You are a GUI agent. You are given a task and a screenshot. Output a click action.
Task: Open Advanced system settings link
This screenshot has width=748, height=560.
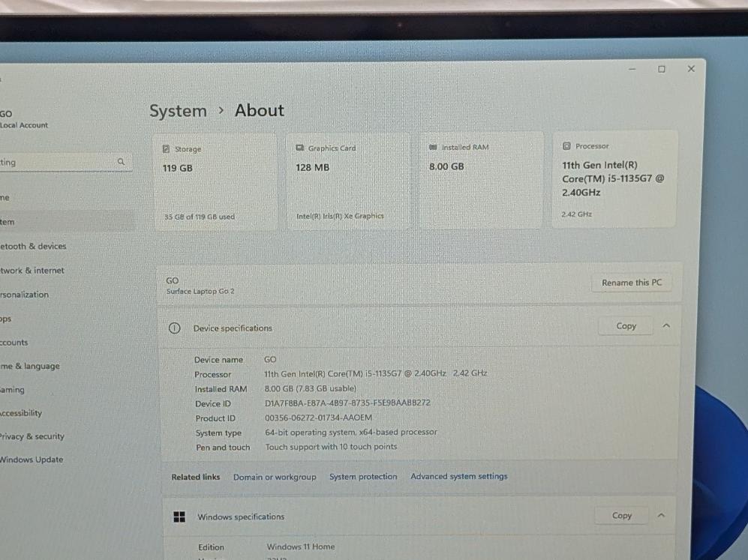(x=459, y=476)
